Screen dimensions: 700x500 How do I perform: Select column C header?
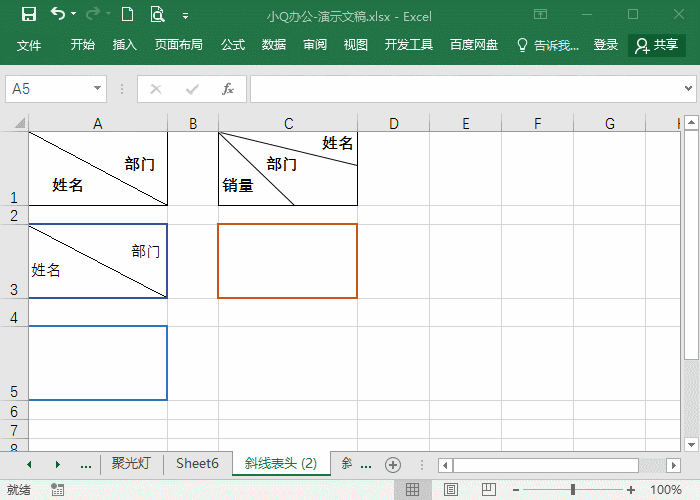point(288,123)
